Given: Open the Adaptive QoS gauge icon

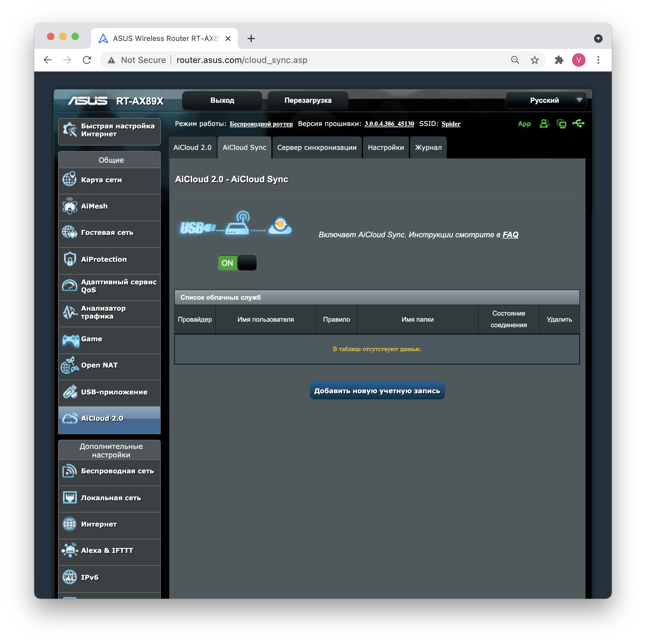Looking at the screenshot, I should [x=70, y=285].
